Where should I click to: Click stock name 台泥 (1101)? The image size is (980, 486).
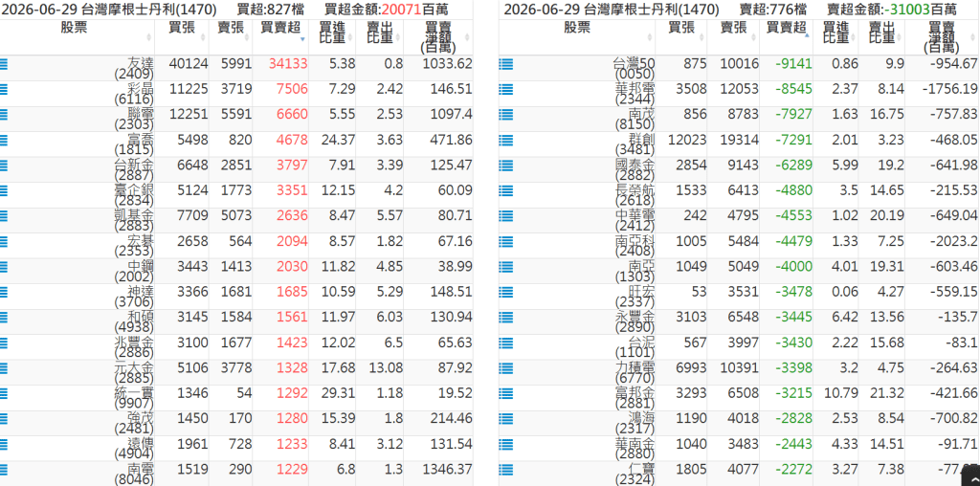[x=635, y=348]
